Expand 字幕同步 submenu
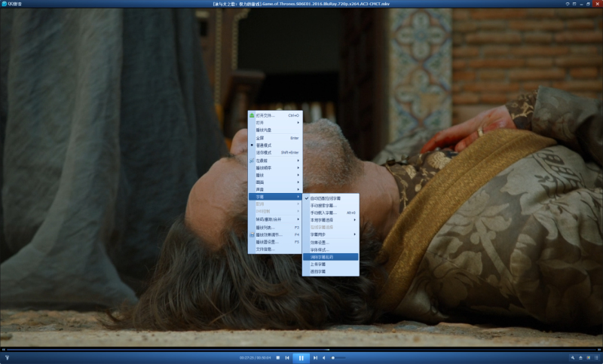This screenshot has width=603, height=364. [331, 234]
